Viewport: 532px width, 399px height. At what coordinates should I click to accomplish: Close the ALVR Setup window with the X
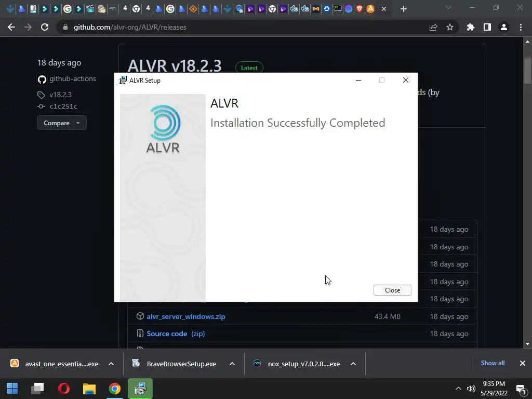[405, 80]
